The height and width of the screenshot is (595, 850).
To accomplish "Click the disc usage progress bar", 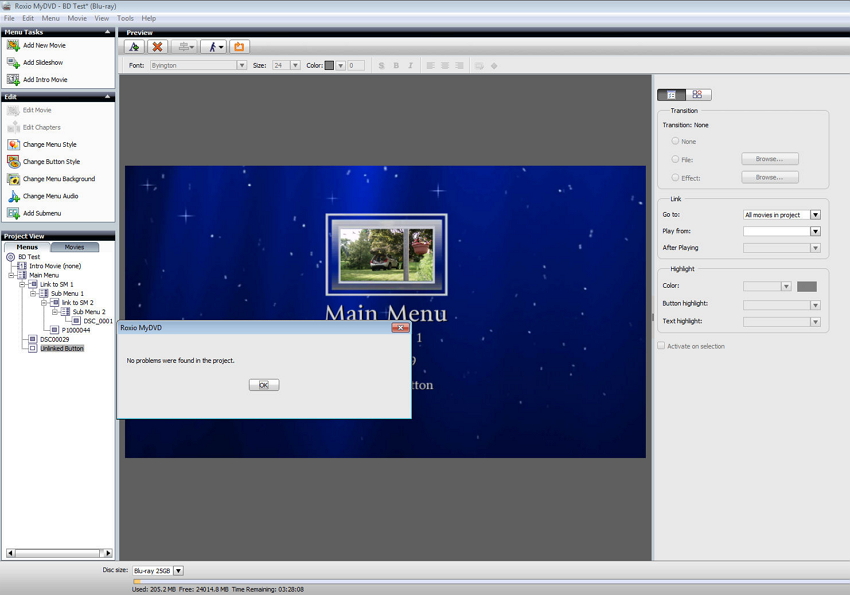I will (x=491, y=581).
